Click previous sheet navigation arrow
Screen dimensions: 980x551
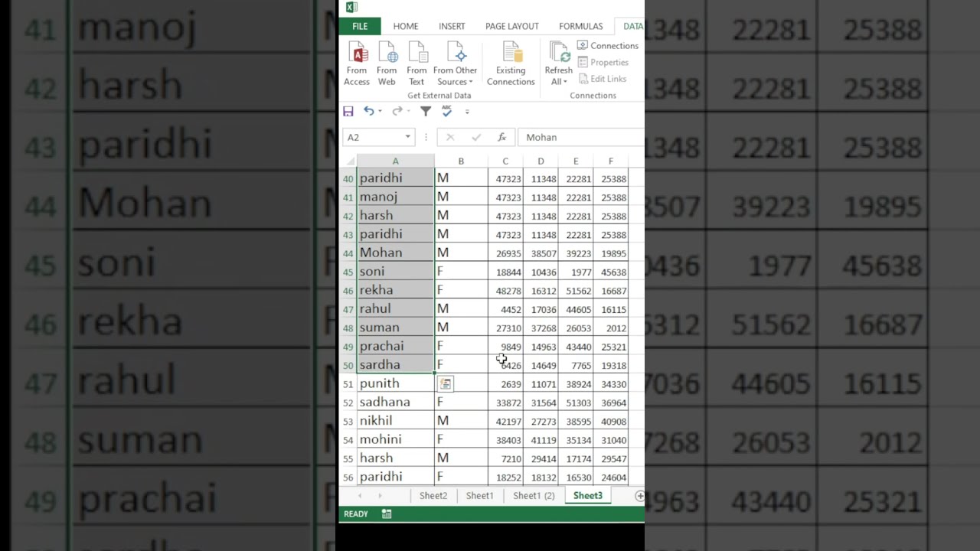(x=360, y=496)
